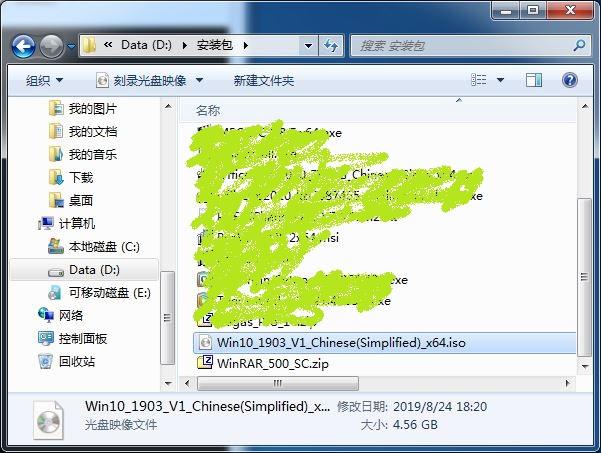Viewport: 601px width, 453px height.
Task: Click file list vertical scroll up arrow
Action: (x=585, y=106)
